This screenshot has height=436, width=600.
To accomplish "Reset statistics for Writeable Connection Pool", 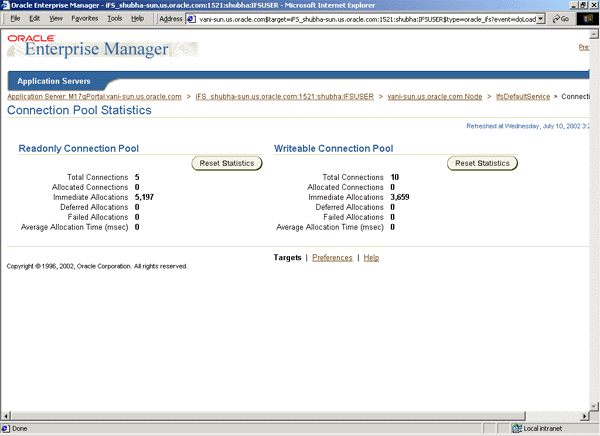I will click(x=482, y=163).
